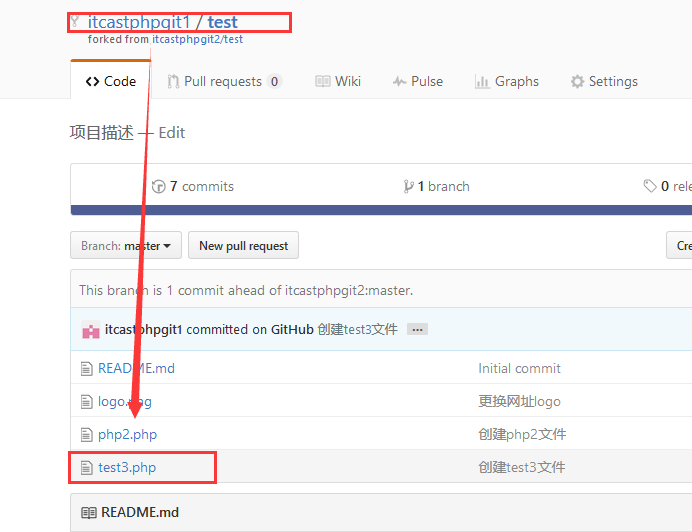The width and height of the screenshot is (692, 532).
Task: Open the Pull requests tab
Action: pyautogui.click(x=225, y=81)
